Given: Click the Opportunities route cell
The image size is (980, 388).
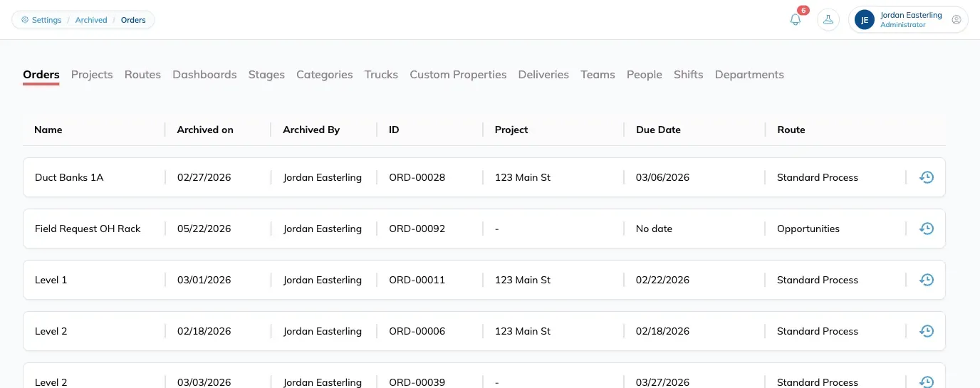Looking at the screenshot, I should [808, 229].
